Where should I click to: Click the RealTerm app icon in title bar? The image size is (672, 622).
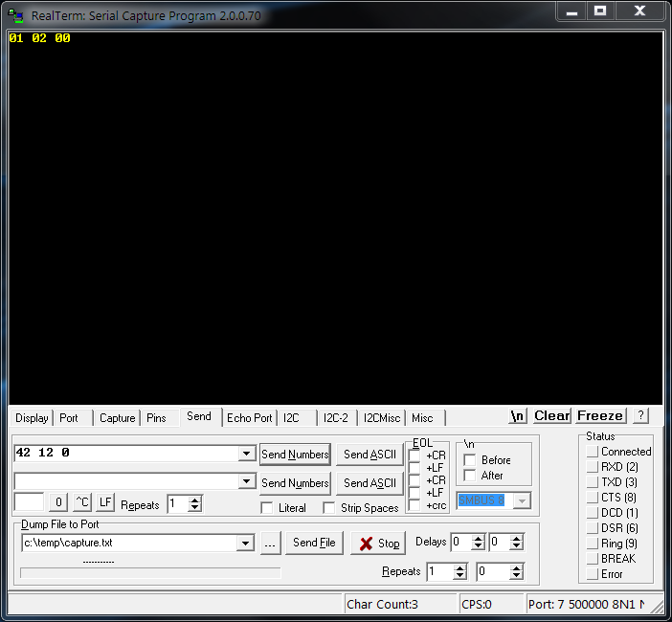click(15, 15)
